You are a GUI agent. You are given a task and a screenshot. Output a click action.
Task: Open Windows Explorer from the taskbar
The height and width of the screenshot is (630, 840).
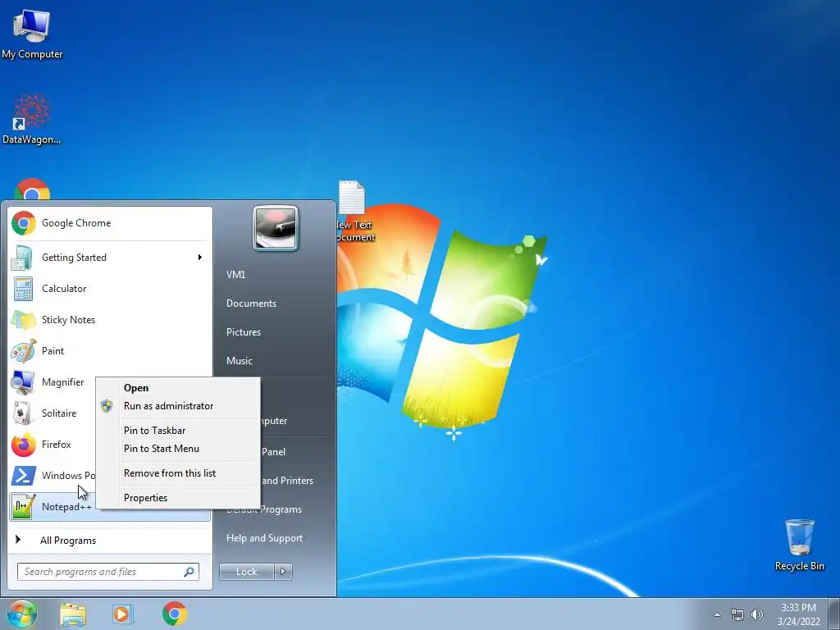73,614
